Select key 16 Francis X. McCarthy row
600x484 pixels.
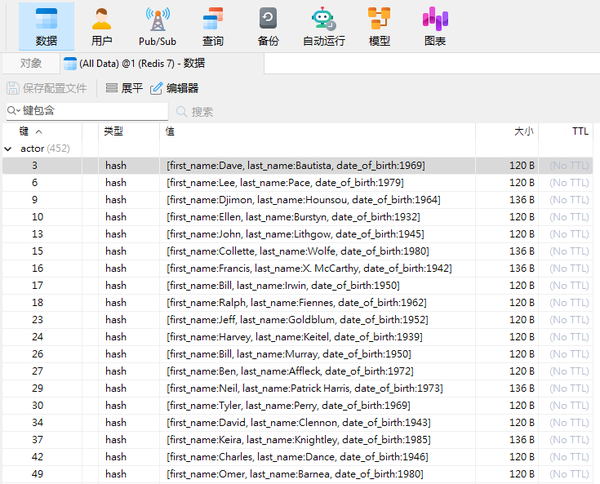[x=297, y=268]
